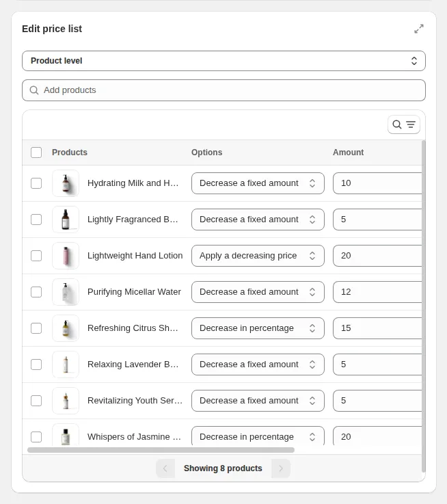
Task: Select all products with header checkbox
Action: [36, 152]
